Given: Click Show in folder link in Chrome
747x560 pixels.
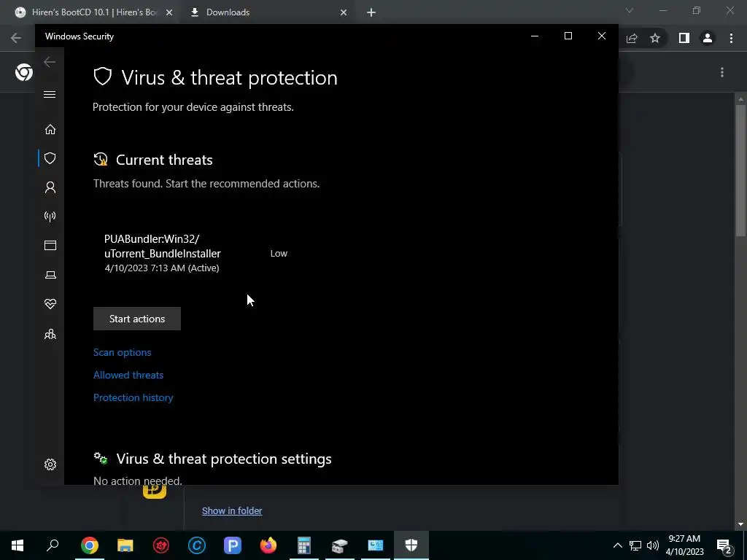Looking at the screenshot, I should point(231,511).
